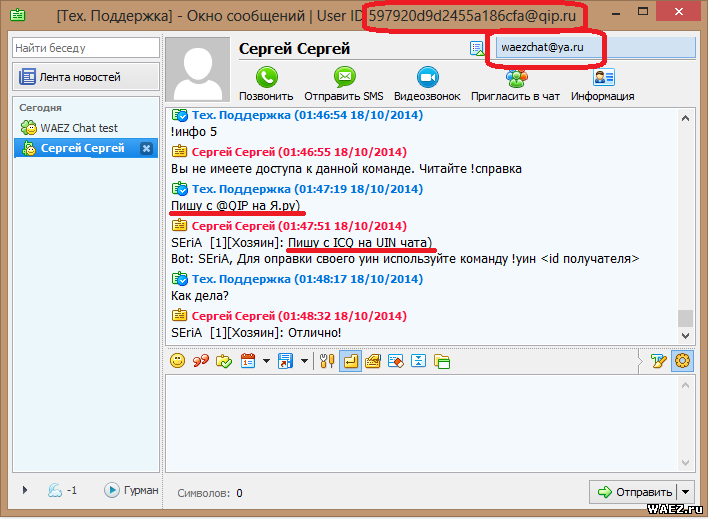This screenshot has width=708, height=519.
Task: Expand the floppy disk icon's dropdown arrow
Action: [304, 361]
